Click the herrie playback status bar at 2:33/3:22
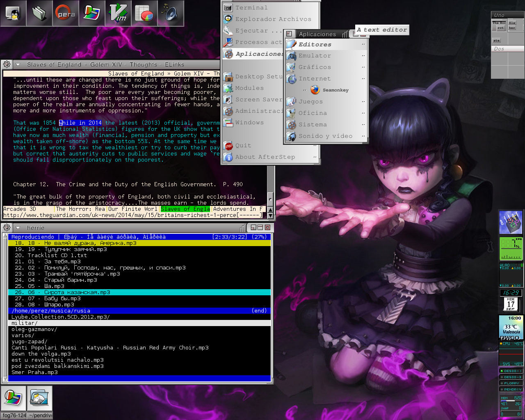525x420 pixels. point(139,237)
